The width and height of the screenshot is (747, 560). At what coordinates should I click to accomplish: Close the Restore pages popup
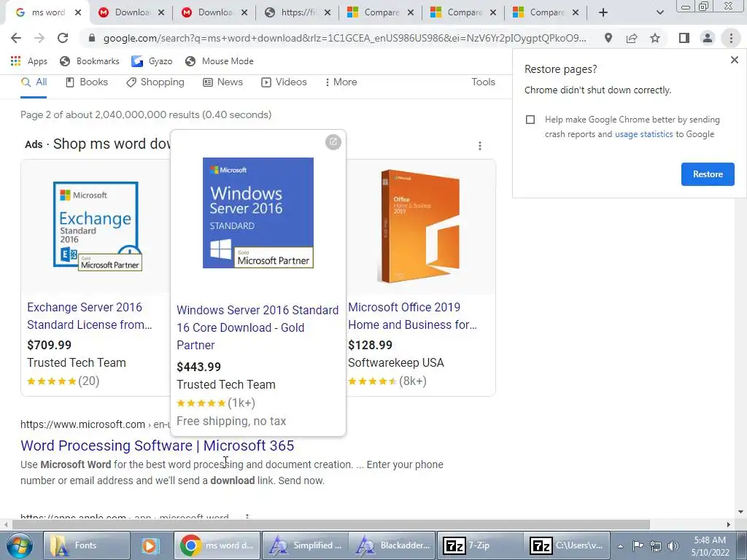tap(734, 60)
